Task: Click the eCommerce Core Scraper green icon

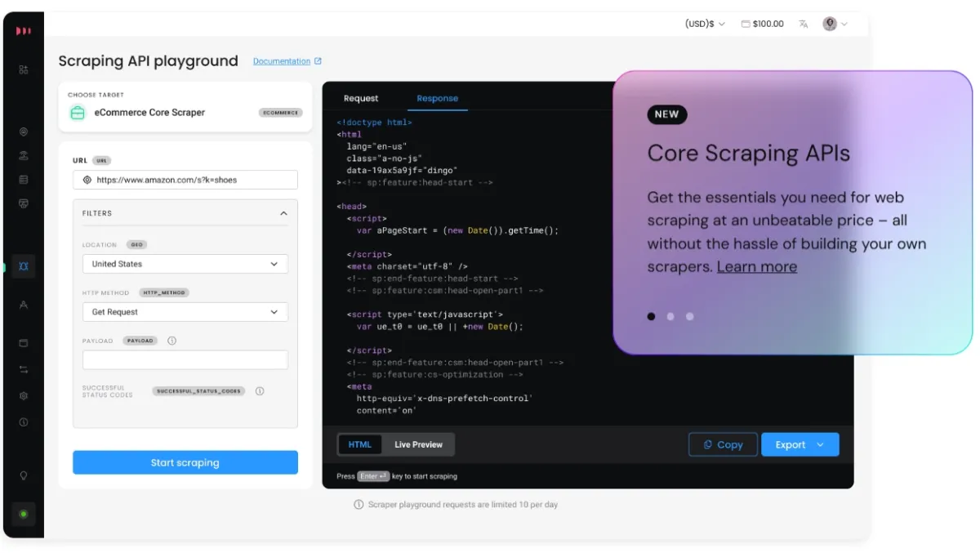Action: [x=78, y=113]
